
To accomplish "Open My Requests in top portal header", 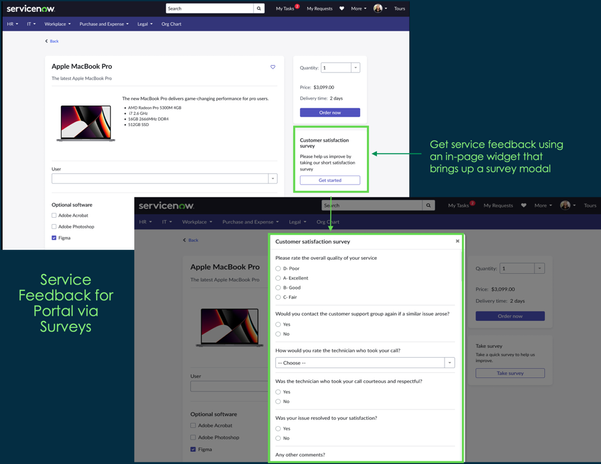I will (x=320, y=8).
